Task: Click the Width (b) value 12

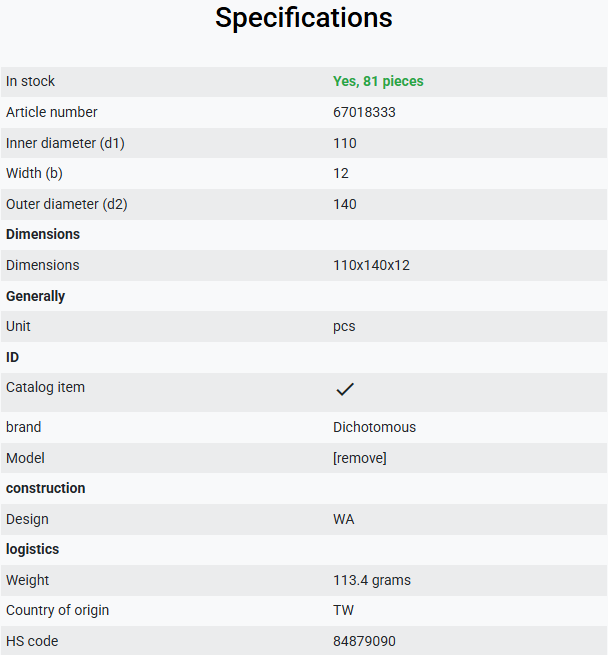Action: [x=341, y=173]
